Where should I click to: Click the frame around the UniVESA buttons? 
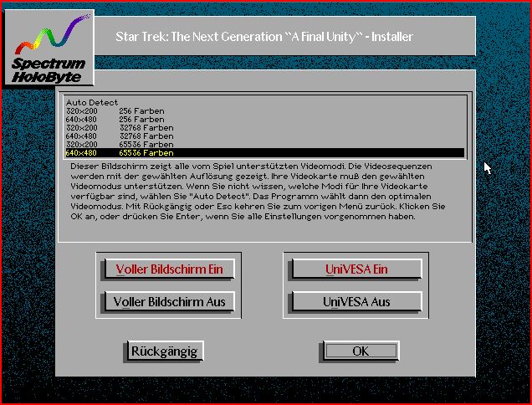click(x=356, y=254)
